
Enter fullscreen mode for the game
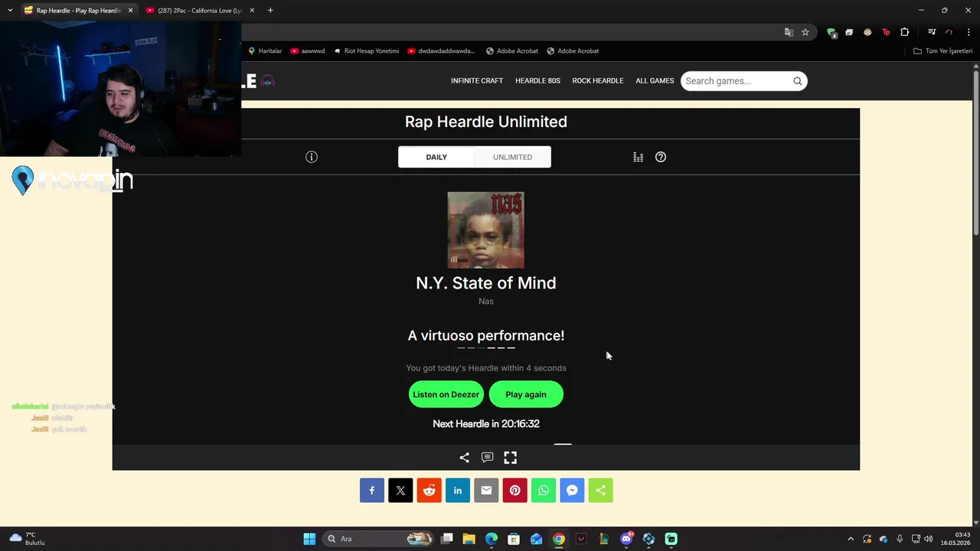tap(510, 458)
